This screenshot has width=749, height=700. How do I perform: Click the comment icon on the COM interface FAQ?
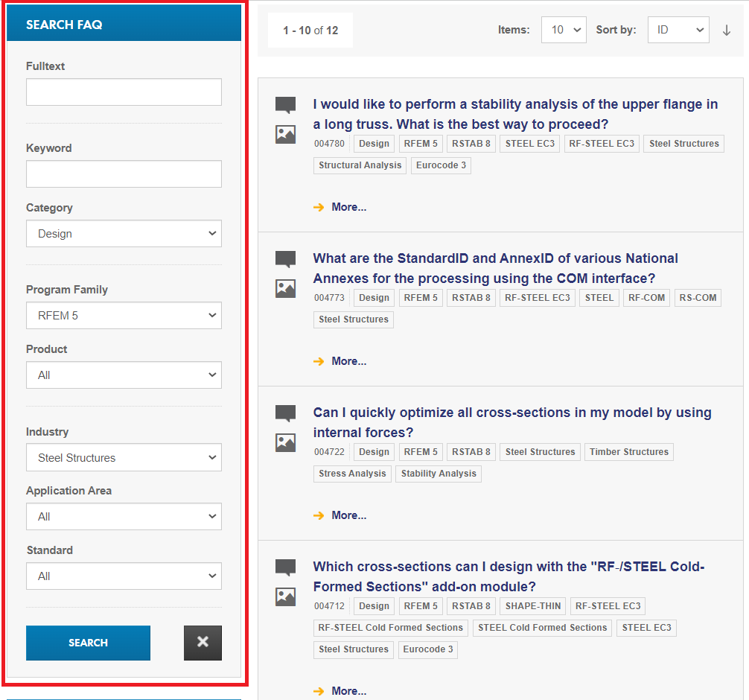click(285, 259)
